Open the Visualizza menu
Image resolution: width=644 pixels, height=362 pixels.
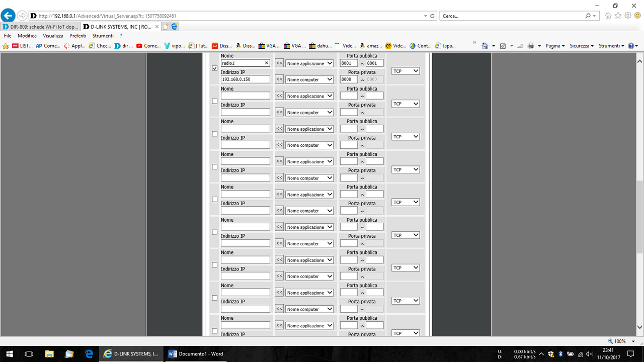click(53, 36)
